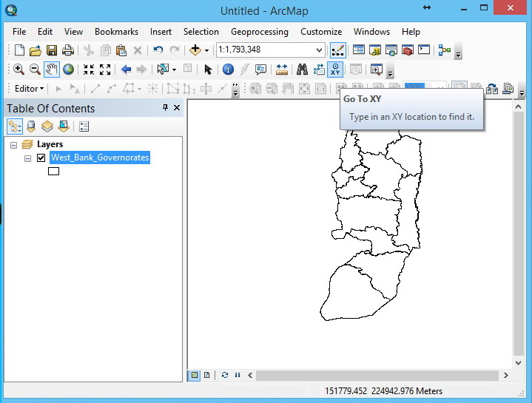Viewport: 532px width, 403px height.
Task: Click the Add Data button
Action: coord(195,50)
